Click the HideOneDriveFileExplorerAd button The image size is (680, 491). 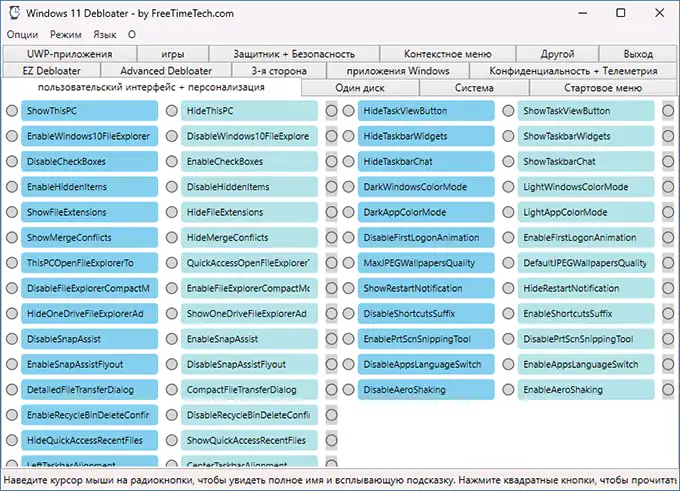pyautogui.click(x=89, y=314)
